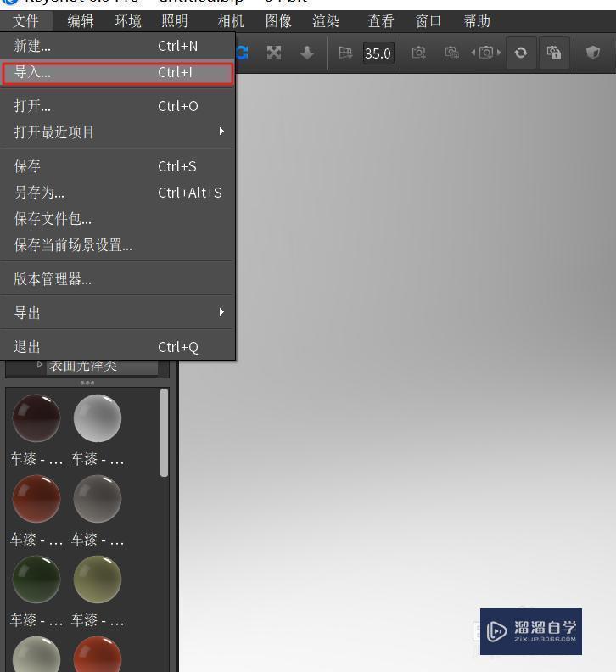Select the olive yellow car paint sphere
The width and height of the screenshot is (616, 672).
click(98, 580)
